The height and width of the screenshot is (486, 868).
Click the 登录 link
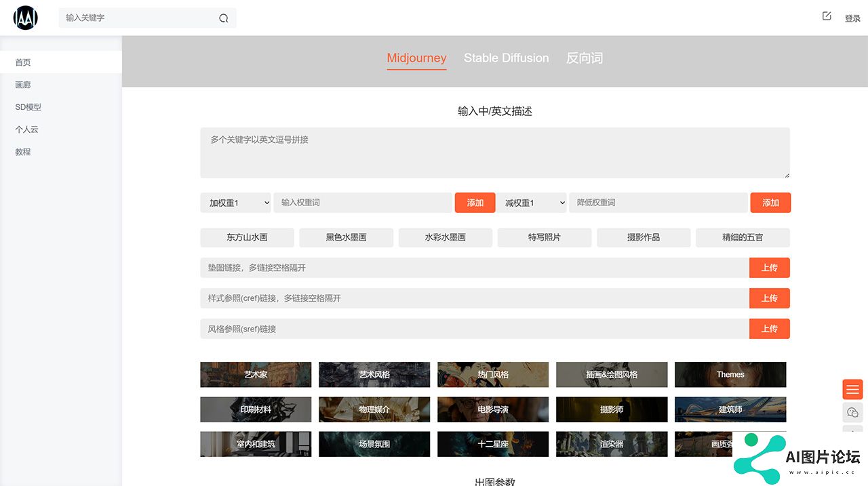(x=852, y=18)
